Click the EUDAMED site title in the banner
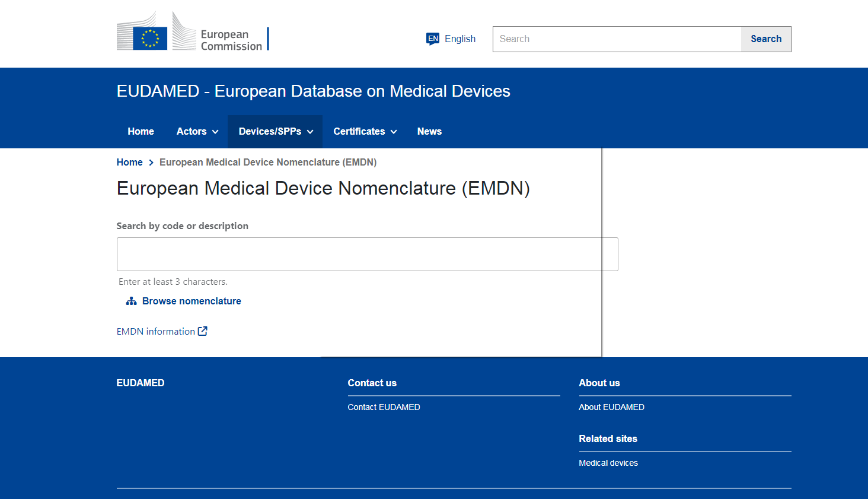Screen dimensions: 868x499 (x=313, y=91)
